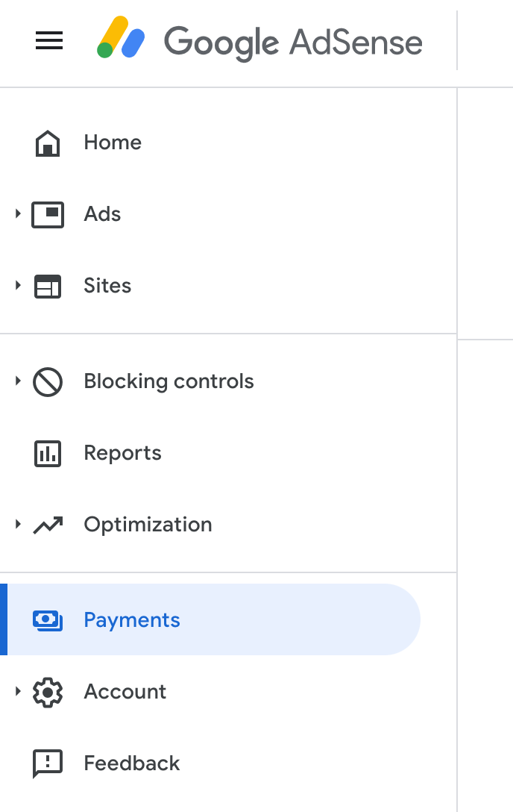Expand the Ads submenu arrow
Viewport: 513px width, 812px height.
point(18,213)
